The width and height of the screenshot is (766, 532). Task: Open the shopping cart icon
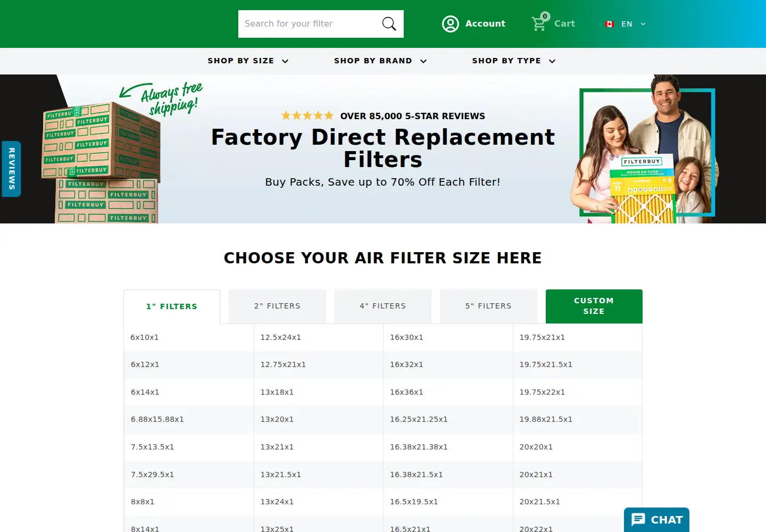538,23
